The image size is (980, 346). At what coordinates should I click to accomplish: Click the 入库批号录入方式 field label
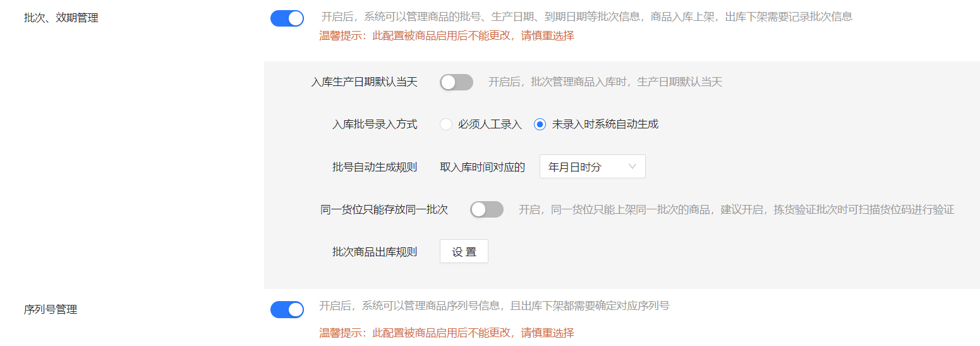coord(375,125)
